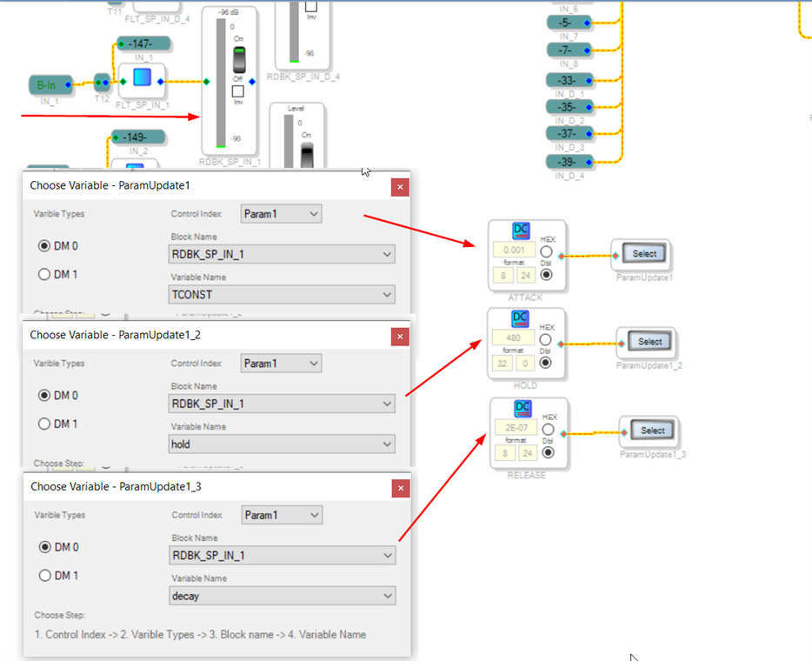Open Block Name dropdown in ParamUpdate1 dialog
This screenshot has height=661, width=812.
pos(282,254)
